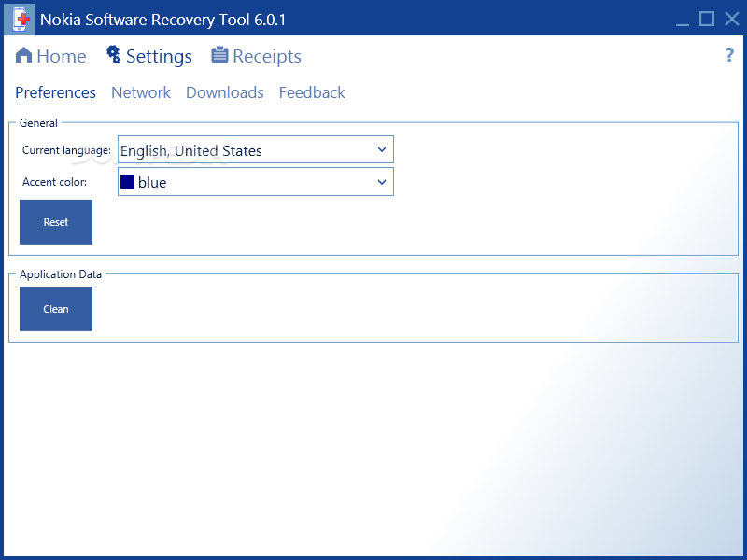Image resolution: width=747 pixels, height=560 pixels.
Task: Click the Reset button
Action: click(x=56, y=222)
